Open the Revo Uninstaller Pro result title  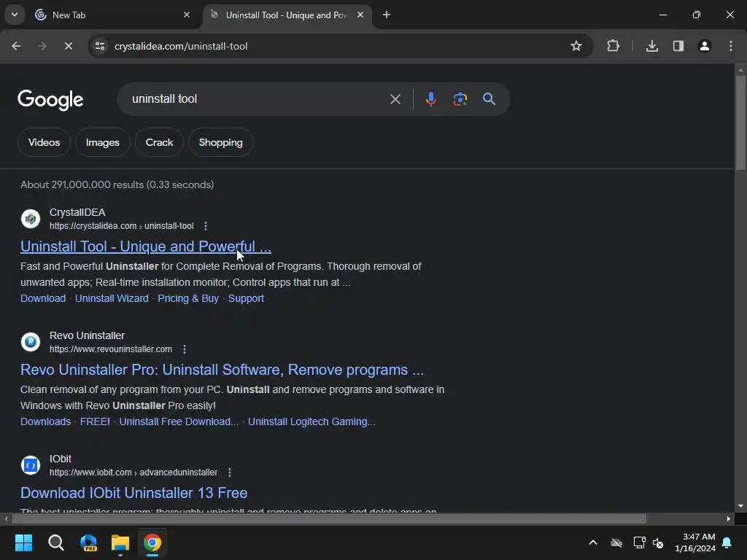pyautogui.click(x=222, y=370)
